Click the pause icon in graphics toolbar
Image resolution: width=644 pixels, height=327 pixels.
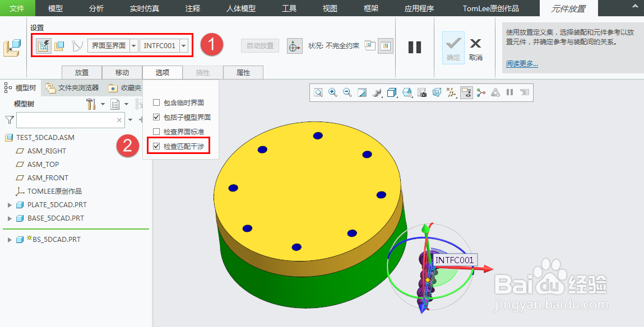pos(509,92)
